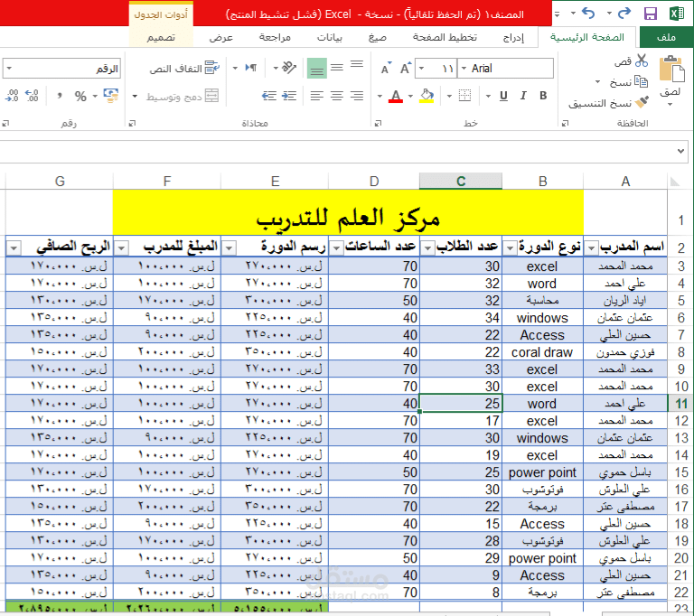Click the Paste clipboard icon
694x616 pixels.
[671, 69]
